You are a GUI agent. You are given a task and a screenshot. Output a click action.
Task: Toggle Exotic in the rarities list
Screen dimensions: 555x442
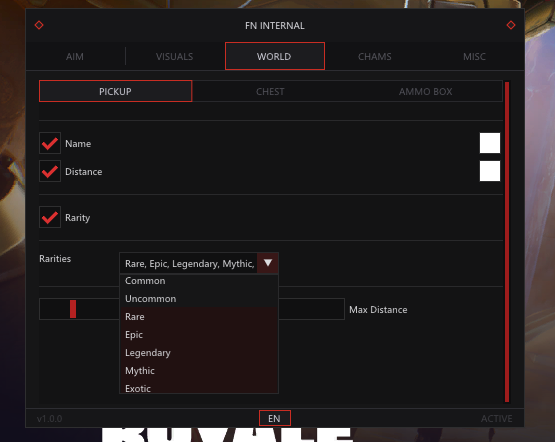tap(199, 387)
